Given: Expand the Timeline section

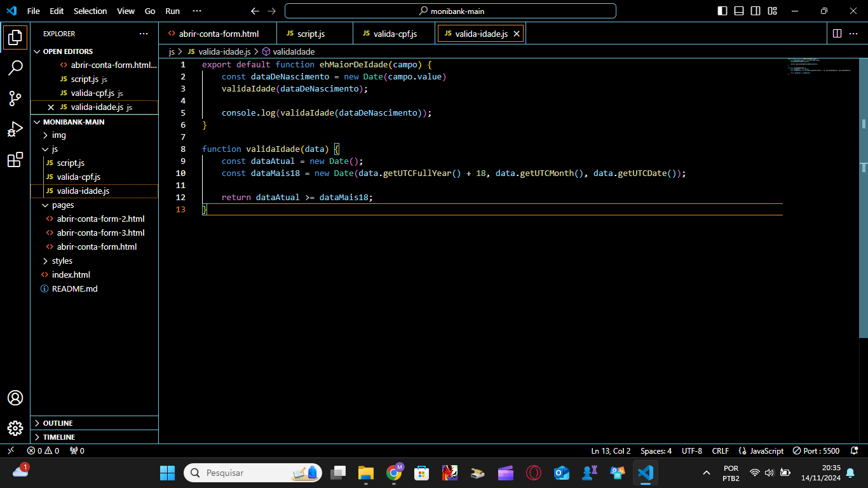Looking at the screenshot, I should 95,437.
